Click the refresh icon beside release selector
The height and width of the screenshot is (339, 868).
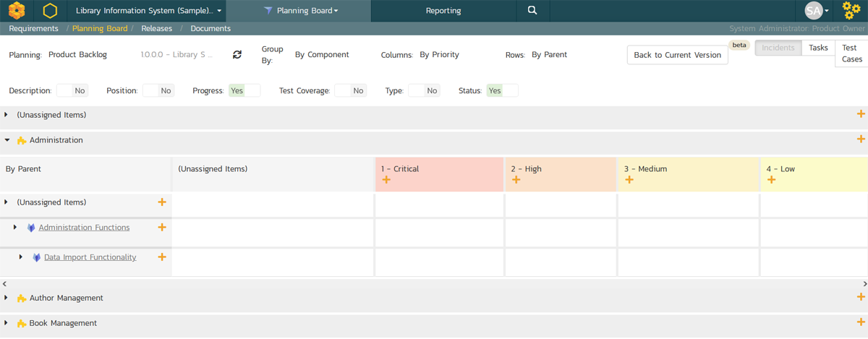(x=237, y=55)
